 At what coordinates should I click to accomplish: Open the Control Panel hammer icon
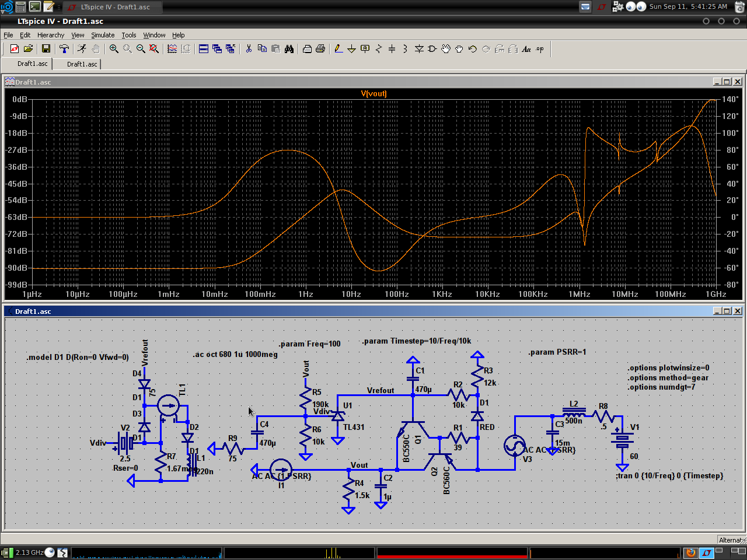click(64, 49)
